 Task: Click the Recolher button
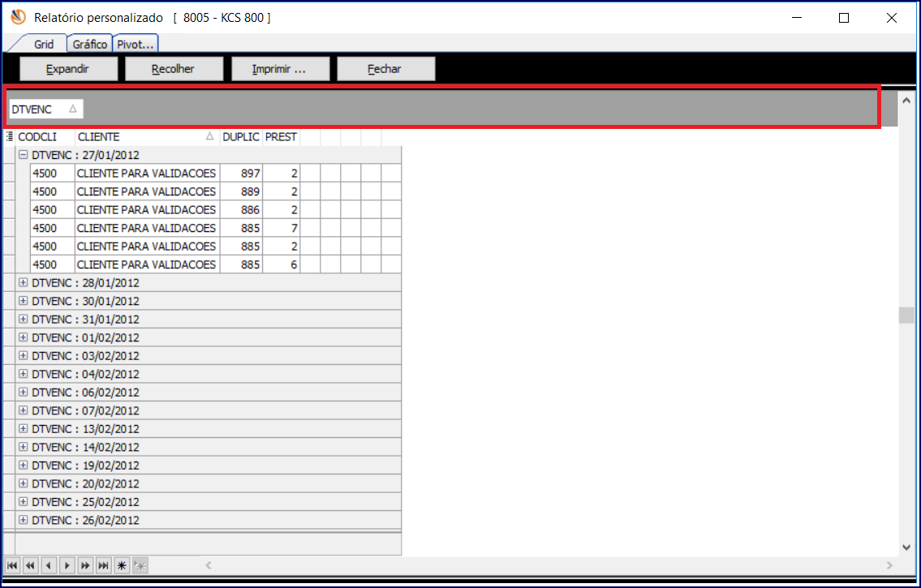click(174, 69)
